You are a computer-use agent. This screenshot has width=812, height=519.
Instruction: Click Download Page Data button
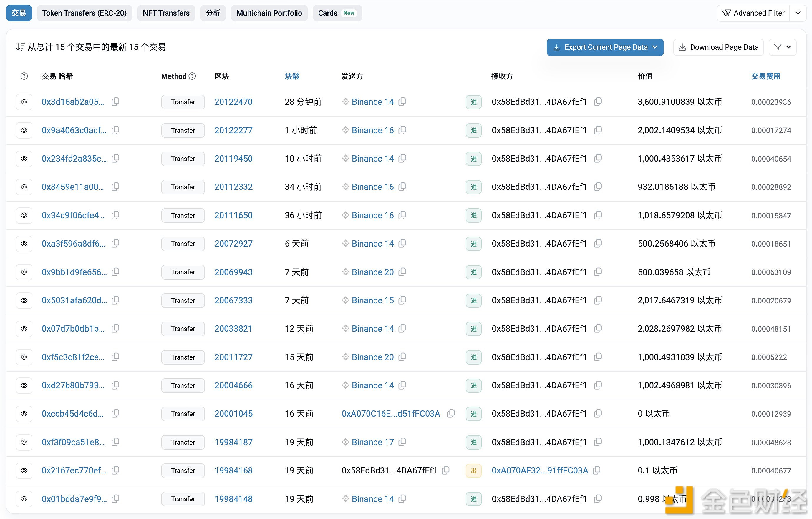pyautogui.click(x=718, y=47)
